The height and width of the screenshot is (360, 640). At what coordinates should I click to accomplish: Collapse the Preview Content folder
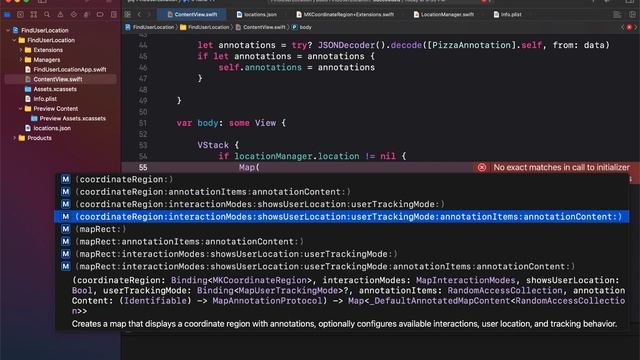pos(21,109)
